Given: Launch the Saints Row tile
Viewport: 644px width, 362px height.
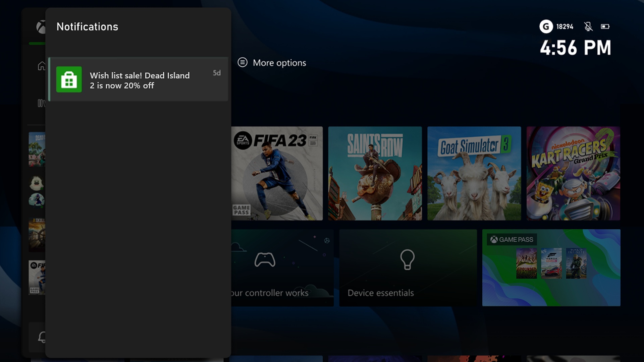Looking at the screenshot, I should [x=375, y=173].
